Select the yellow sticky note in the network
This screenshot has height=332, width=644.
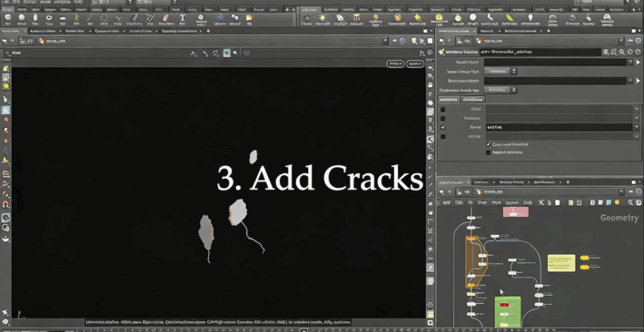561,263
